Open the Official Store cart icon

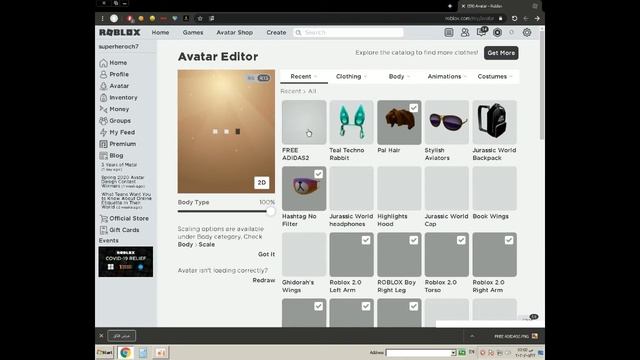[x=103, y=218]
